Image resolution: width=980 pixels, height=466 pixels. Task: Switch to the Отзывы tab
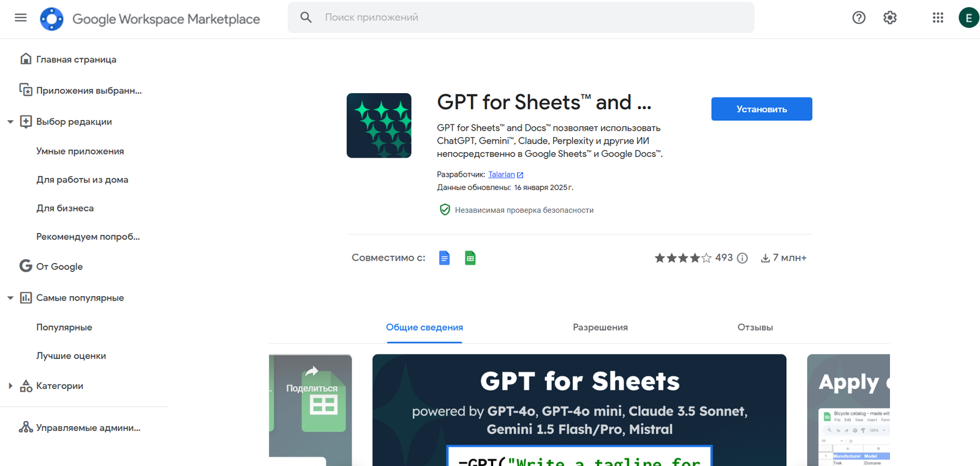(755, 327)
